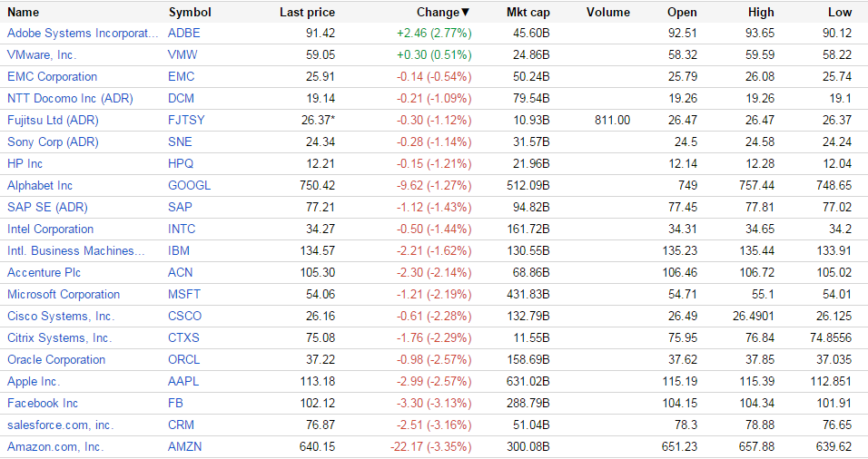Sort table by Change column arrow

pos(466,13)
